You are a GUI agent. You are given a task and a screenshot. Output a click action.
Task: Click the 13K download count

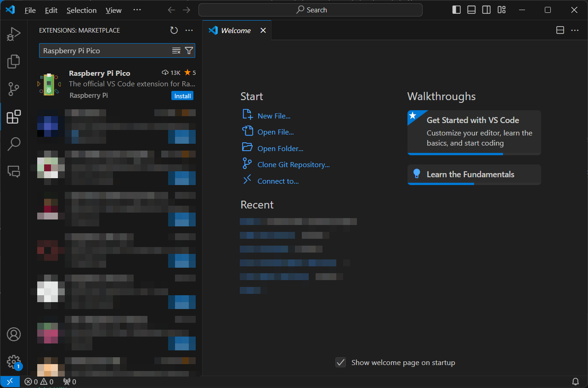coord(171,73)
